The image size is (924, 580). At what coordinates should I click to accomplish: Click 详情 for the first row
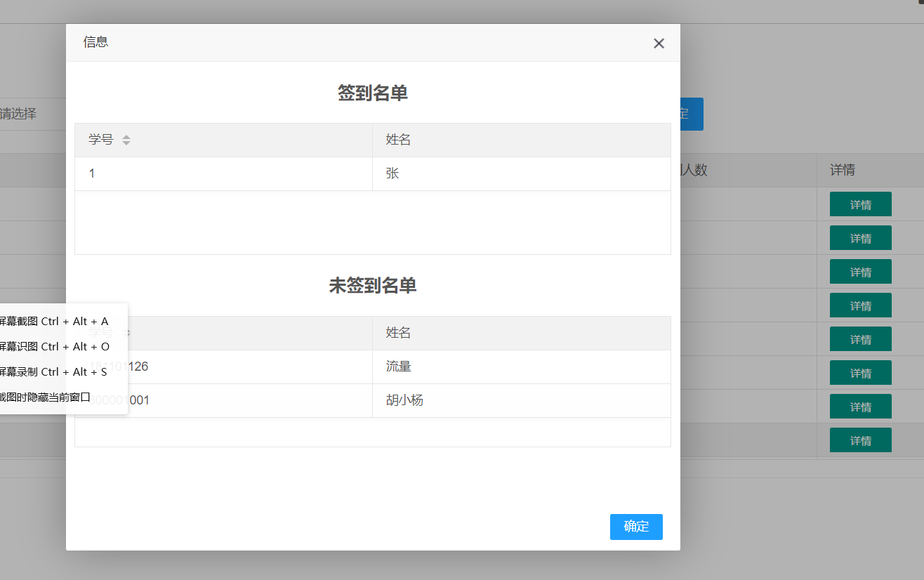point(860,204)
